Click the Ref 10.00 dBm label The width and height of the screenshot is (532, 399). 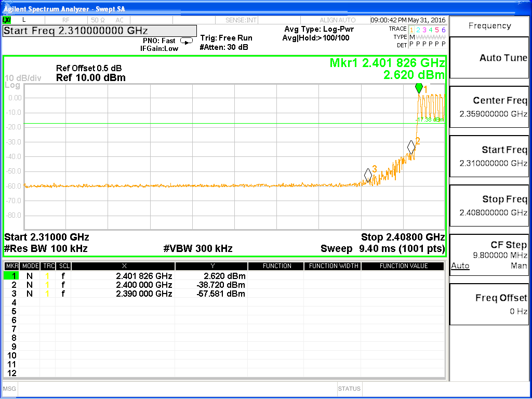pos(91,78)
